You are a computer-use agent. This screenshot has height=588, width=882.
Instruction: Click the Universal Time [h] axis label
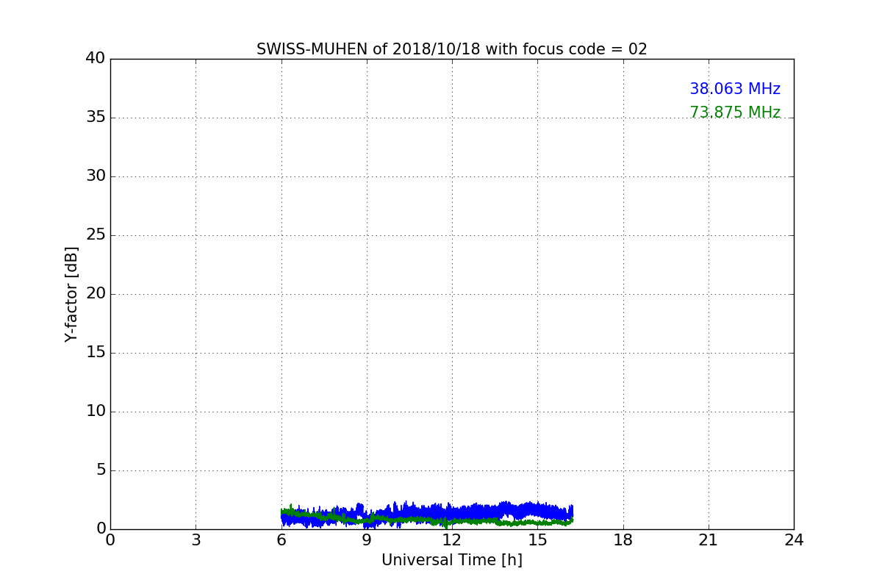point(452,560)
